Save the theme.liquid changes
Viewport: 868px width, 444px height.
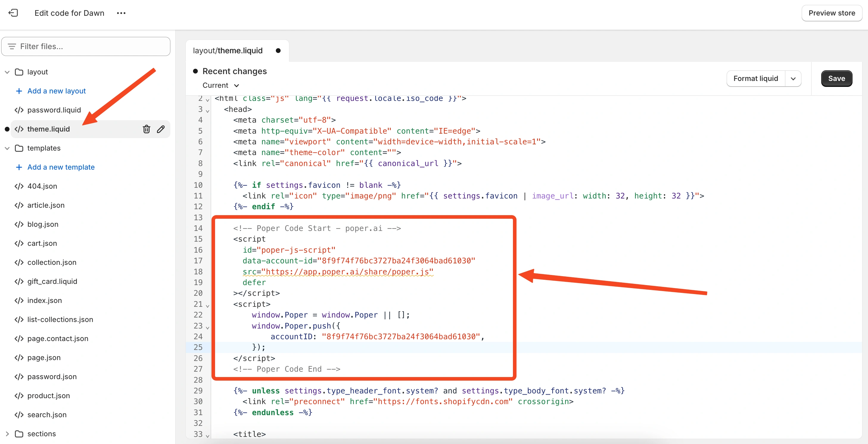point(836,79)
